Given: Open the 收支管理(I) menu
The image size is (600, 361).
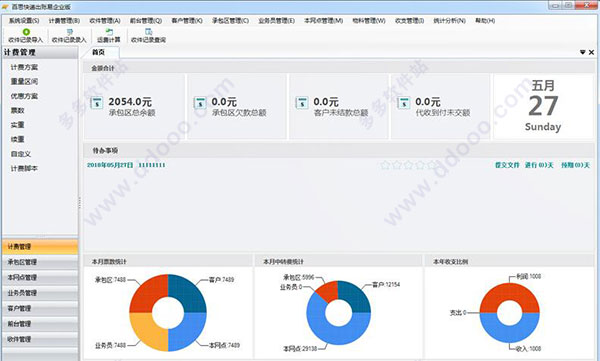Looking at the screenshot, I should coord(409,21).
